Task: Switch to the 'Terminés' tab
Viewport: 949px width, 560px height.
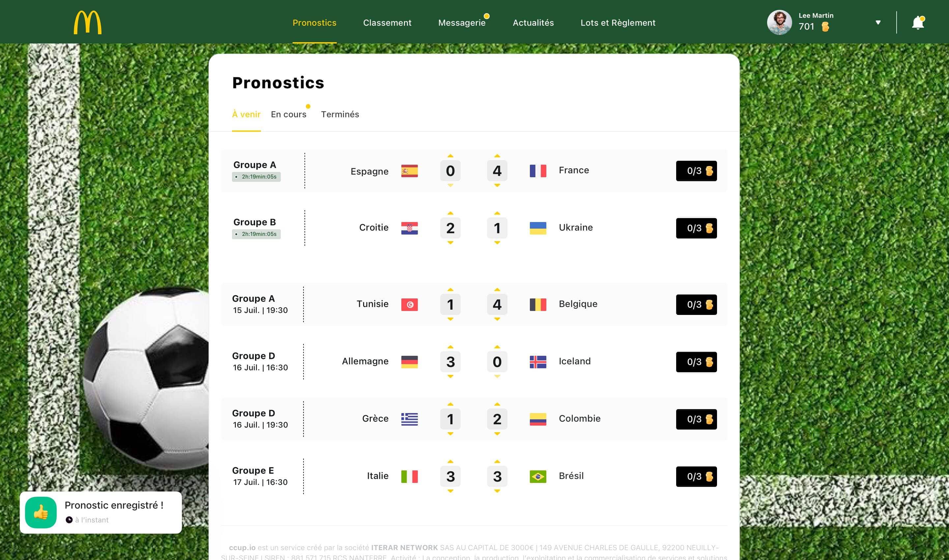Action: pos(339,114)
